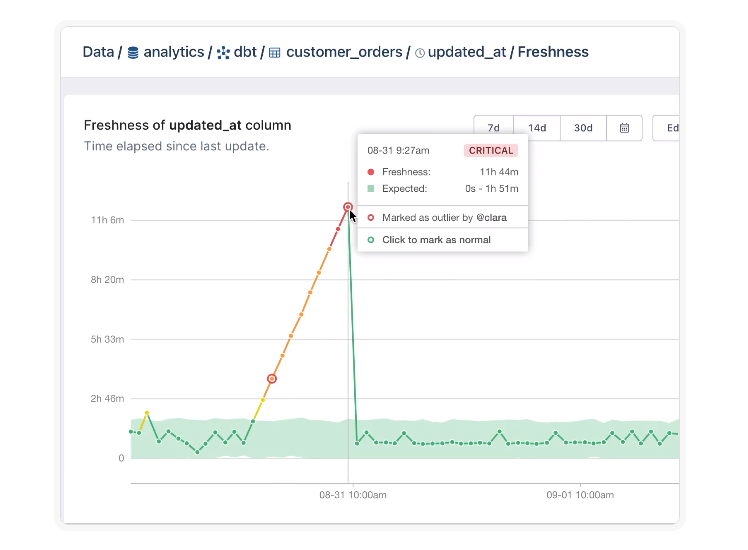The height and width of the screenshot is (550, 748).
Task: Click the dbt schema icon in breadcrumb
Action: (223, 52)
